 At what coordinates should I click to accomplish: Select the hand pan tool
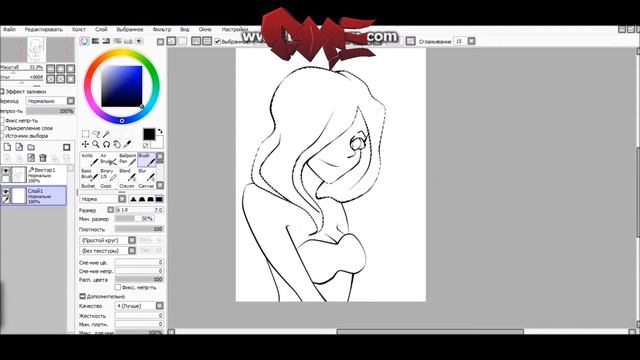(117, 144)
